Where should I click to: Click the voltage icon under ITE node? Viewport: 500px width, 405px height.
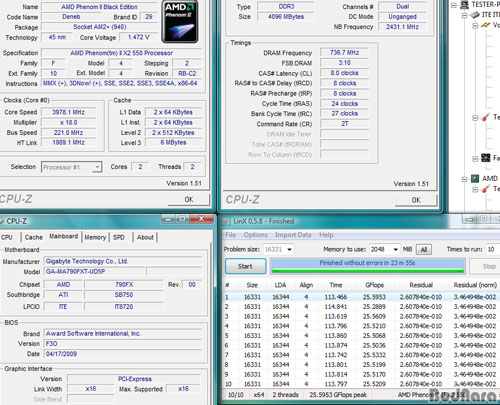point(486,25)
